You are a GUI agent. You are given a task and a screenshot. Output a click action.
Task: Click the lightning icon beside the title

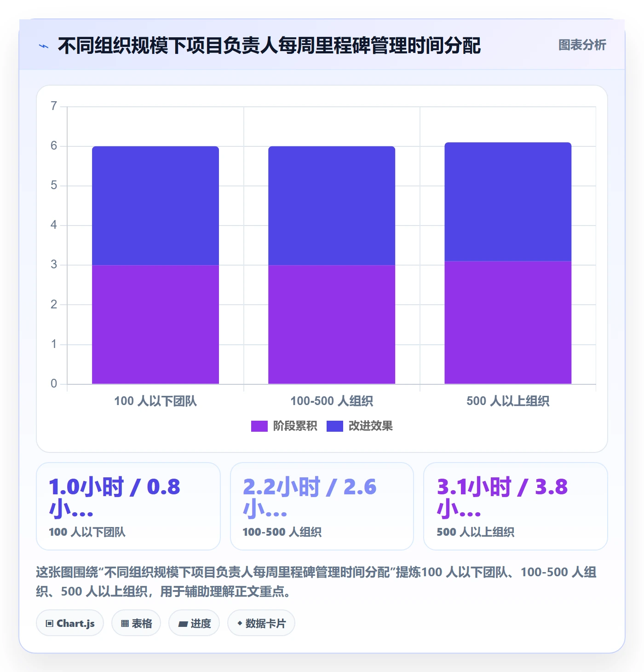click(44, 46)
